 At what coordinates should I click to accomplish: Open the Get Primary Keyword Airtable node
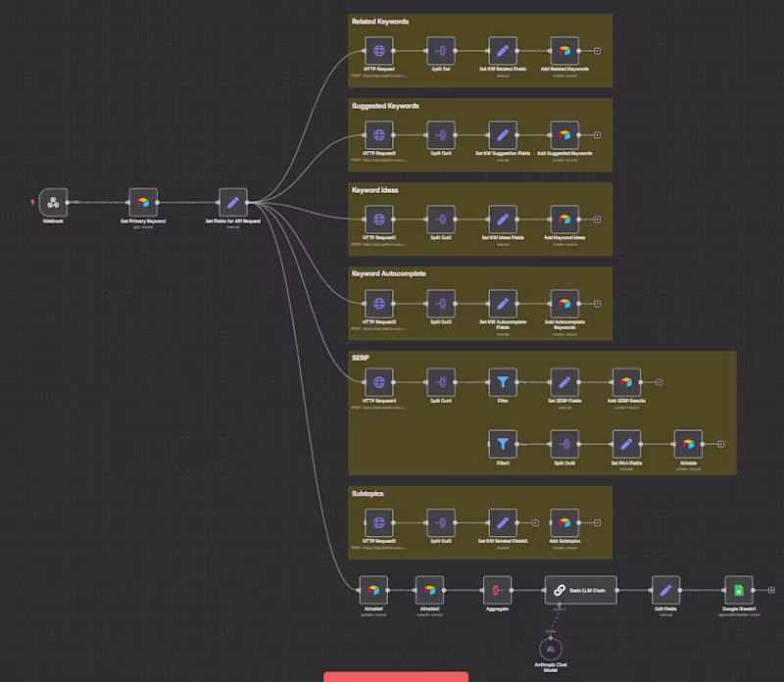click(143, 202)
